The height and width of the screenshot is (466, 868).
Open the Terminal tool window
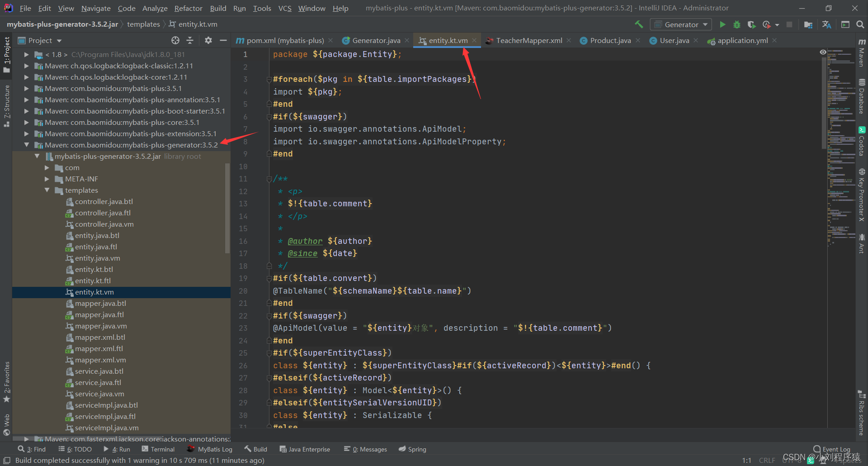tap(158, 449)
